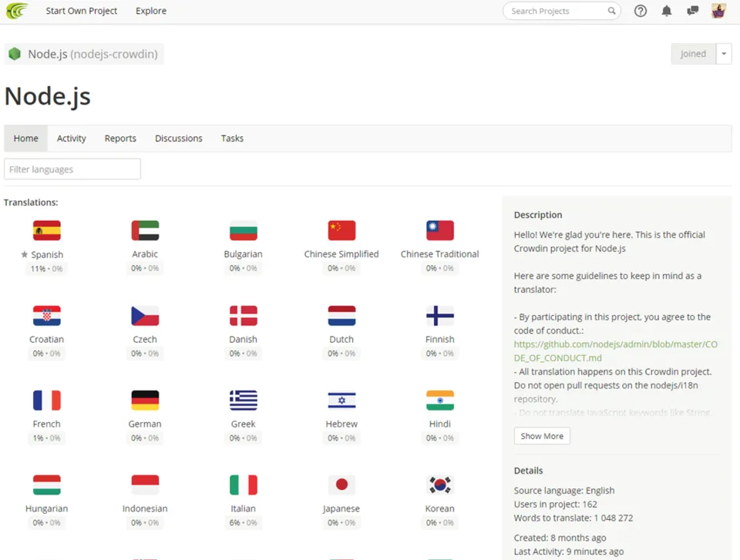
Task: Click the Joined button
Action: (x=693, y=54)
